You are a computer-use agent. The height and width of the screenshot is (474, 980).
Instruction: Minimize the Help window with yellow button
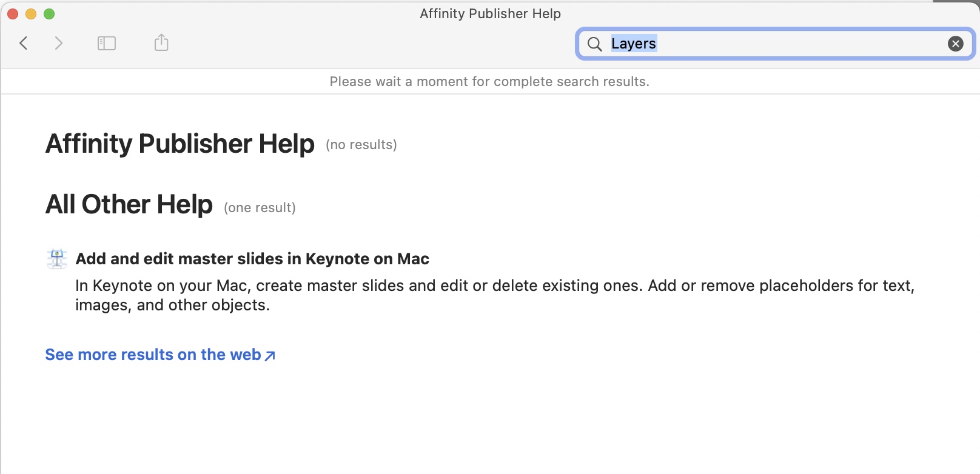tap(31, 14)
